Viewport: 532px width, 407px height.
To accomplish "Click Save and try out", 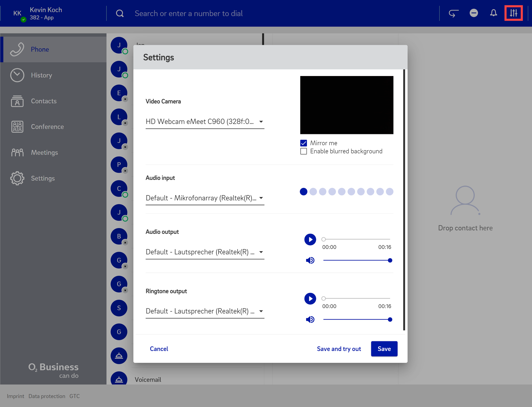I will [339, 349].
